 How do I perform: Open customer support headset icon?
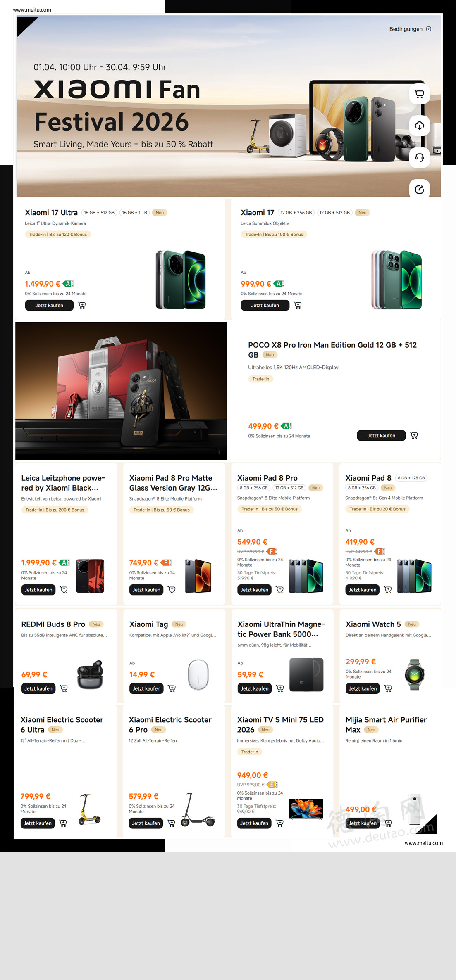pos(419,157)
